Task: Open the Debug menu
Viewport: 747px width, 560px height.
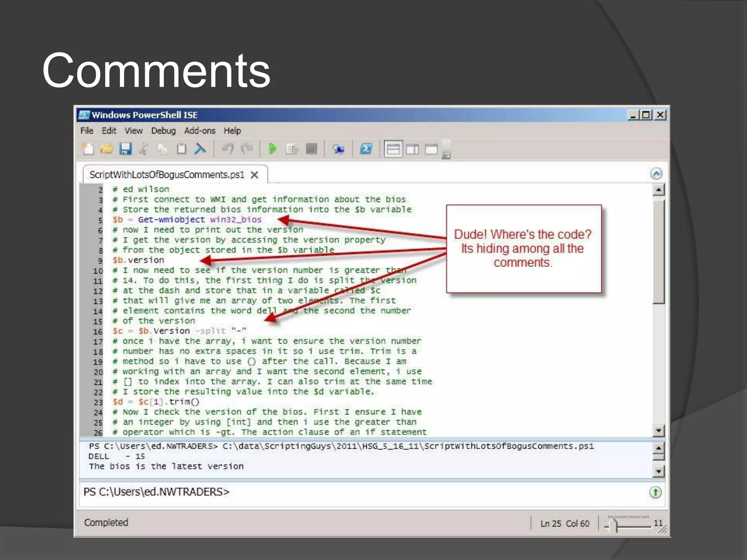Action: pyautogui.click(x=163, y=131)
